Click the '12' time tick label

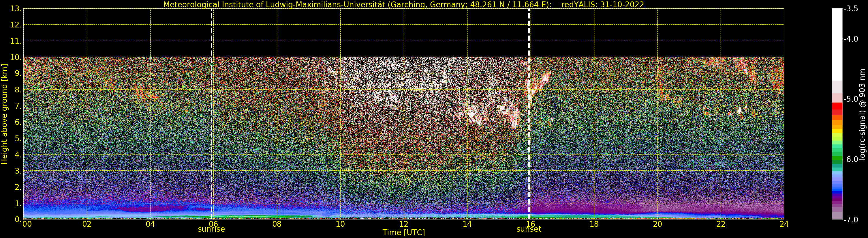click(404, 224)
